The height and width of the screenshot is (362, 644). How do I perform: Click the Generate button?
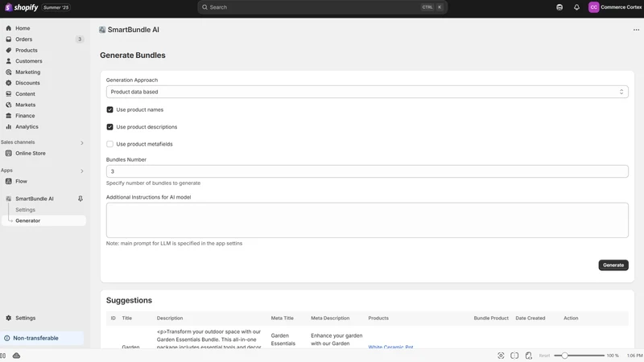613,265
